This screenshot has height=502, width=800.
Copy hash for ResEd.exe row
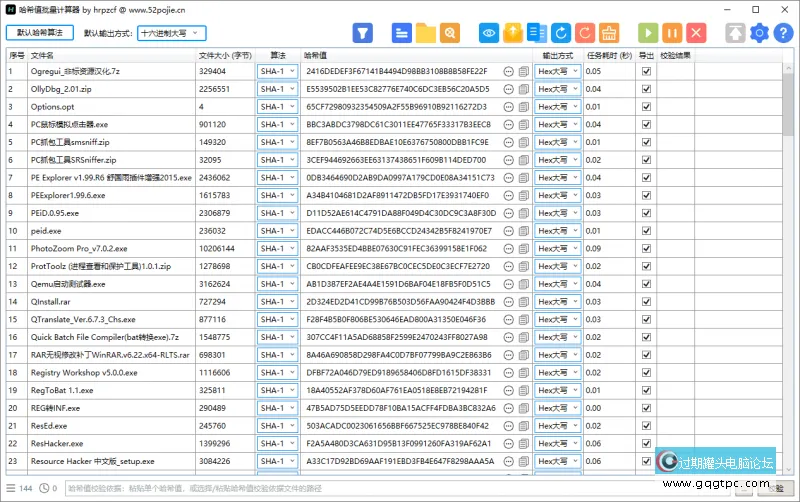point(523,426)
